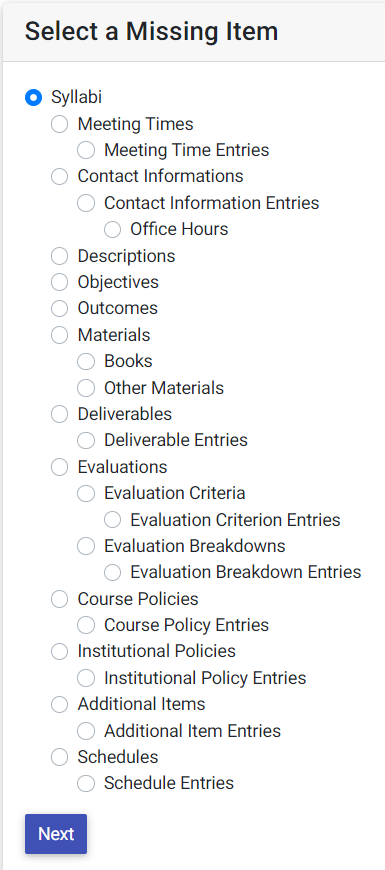The image size is (385, 870).
Task: Choose Additional Items radio button
Action: pyautogui.click(x=59, y=705)
